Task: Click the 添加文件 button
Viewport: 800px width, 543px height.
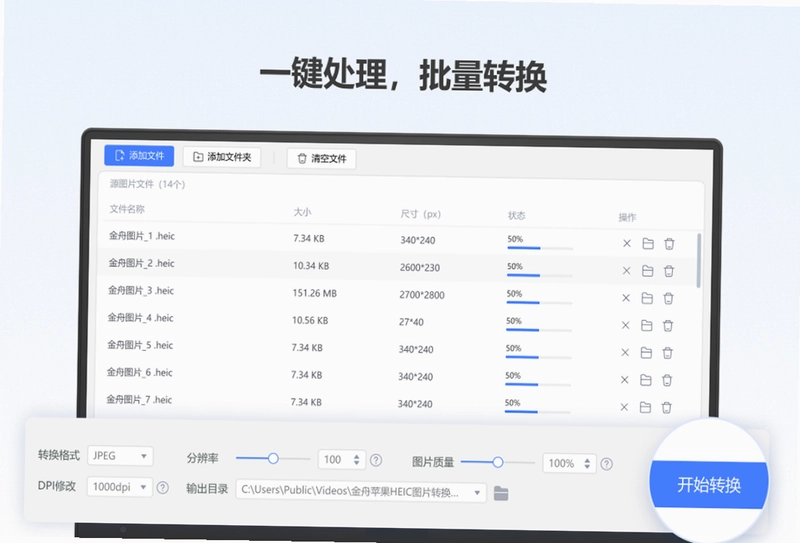Action: click(139, 156)
